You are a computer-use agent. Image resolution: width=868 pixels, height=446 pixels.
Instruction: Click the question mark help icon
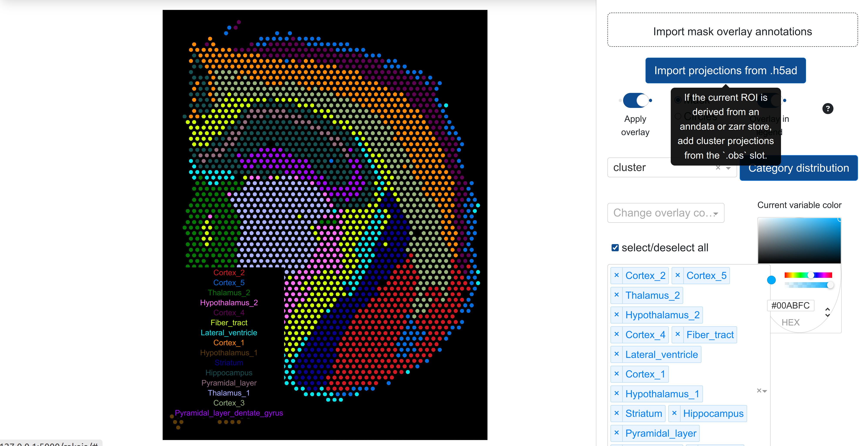click(x=828, y=109)
